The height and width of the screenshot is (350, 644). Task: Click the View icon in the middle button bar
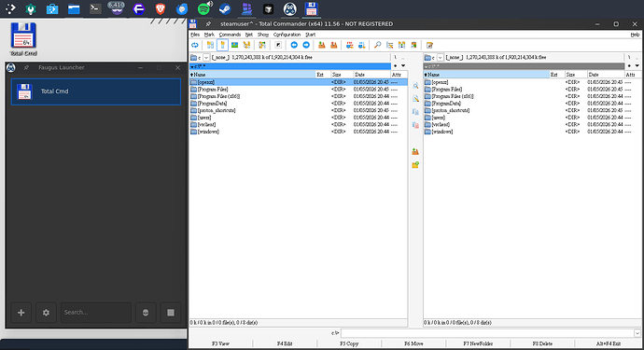pos(415,86)
